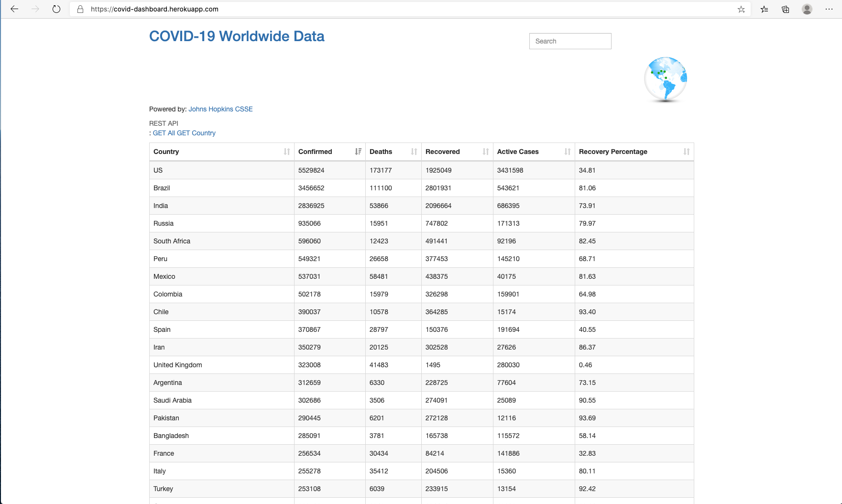The height and width of the screenshot is (504, 842).
Task: Select the US country cell
Action: (222, 170)
